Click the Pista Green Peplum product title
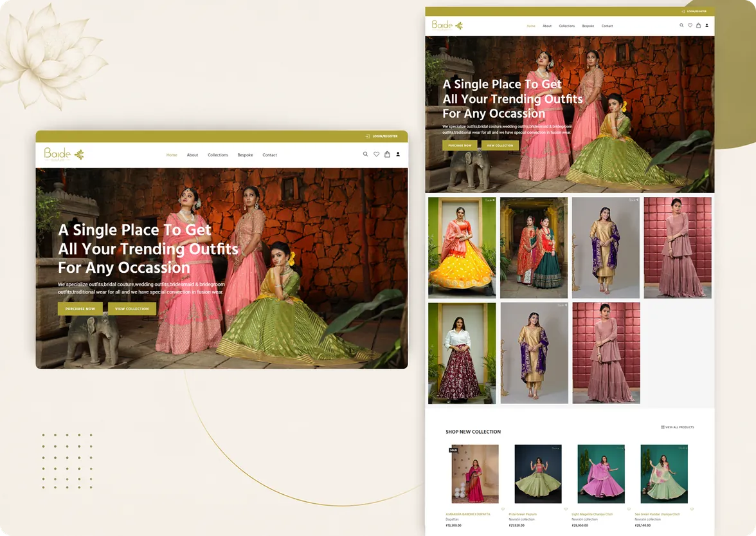 (x=523, y=514)
